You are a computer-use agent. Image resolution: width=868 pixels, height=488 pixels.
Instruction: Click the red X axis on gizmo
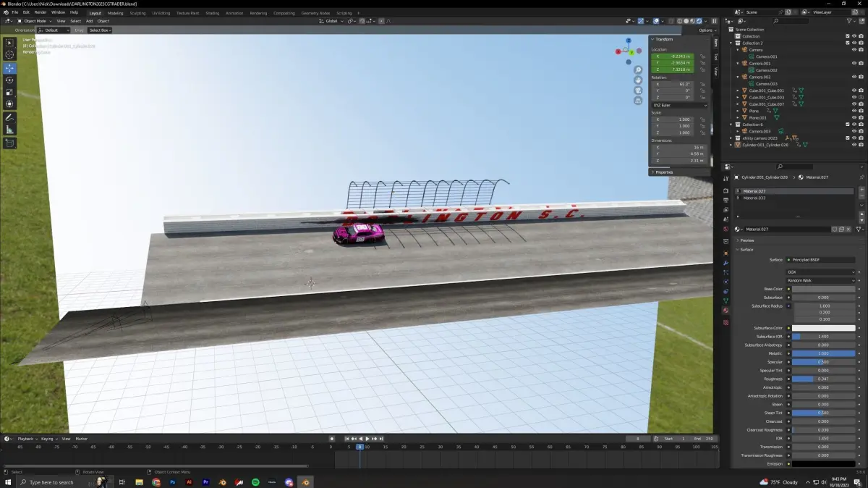coord(618,51)
